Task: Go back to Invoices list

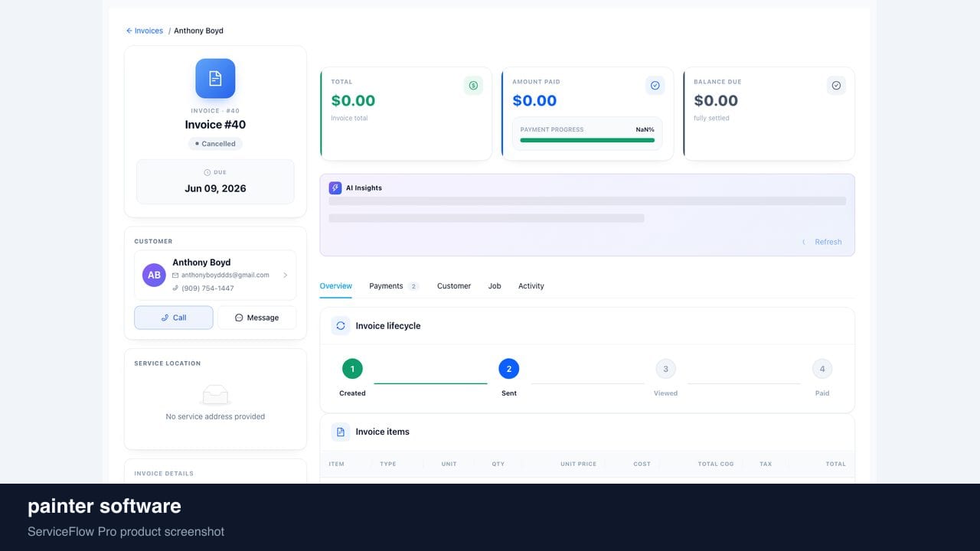Action: (149, 31)
